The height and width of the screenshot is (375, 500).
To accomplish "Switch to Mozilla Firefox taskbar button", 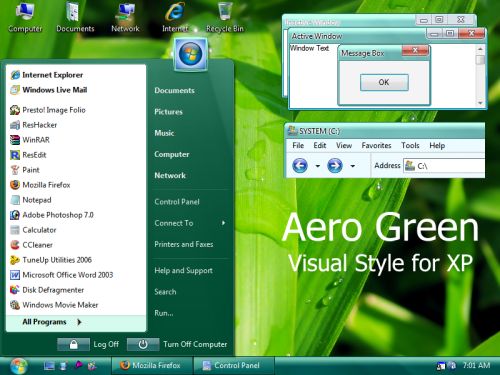I will 152,366.
